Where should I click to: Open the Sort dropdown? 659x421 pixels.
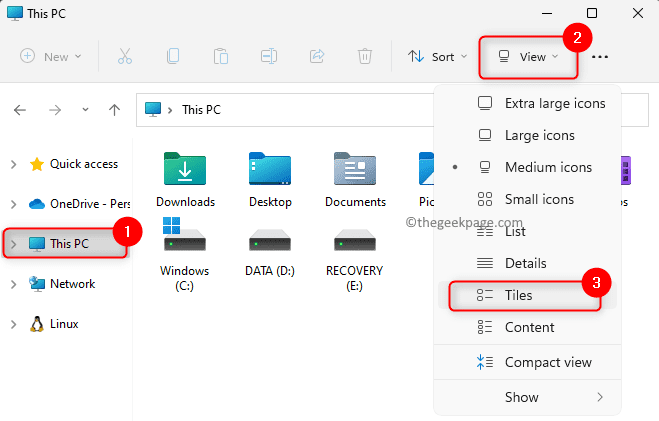pyautogui.click(x=437, y=57)
